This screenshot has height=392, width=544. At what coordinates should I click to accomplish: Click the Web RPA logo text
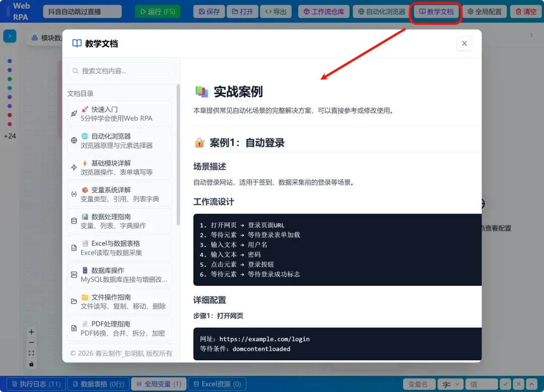[21, 12]
